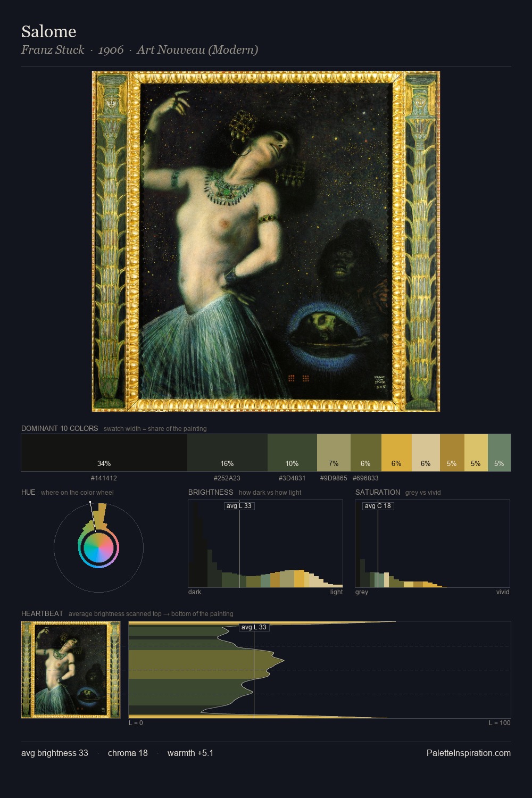
Task: Click the 'avg L 33' label in Brightness chart
Action: pyautogui.click(x=239, y=506)
